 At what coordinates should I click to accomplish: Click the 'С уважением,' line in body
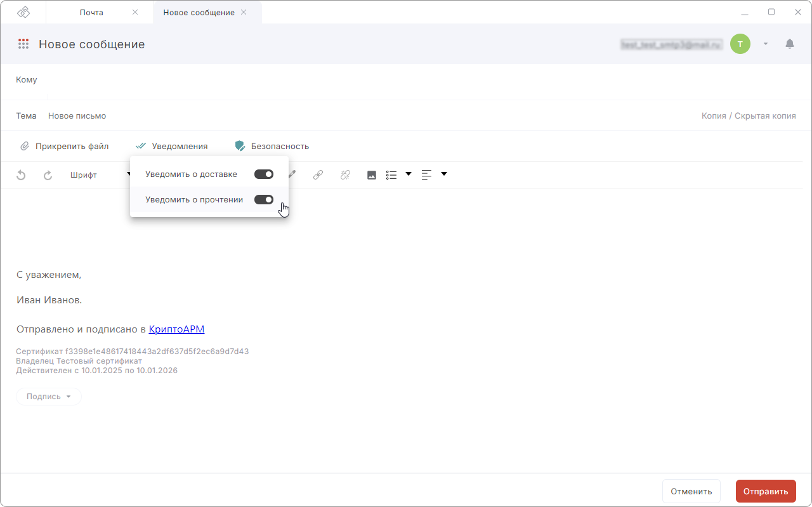(x=49, y=275)
